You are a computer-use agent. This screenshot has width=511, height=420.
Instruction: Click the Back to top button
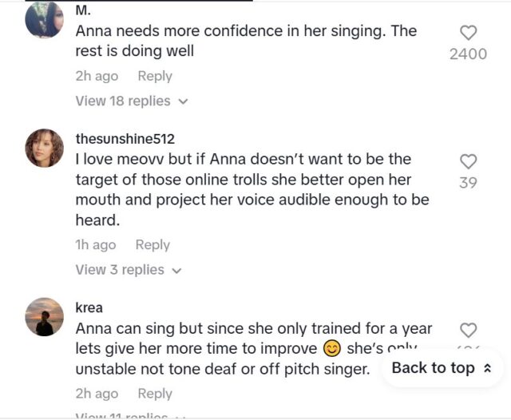[442, 368]
